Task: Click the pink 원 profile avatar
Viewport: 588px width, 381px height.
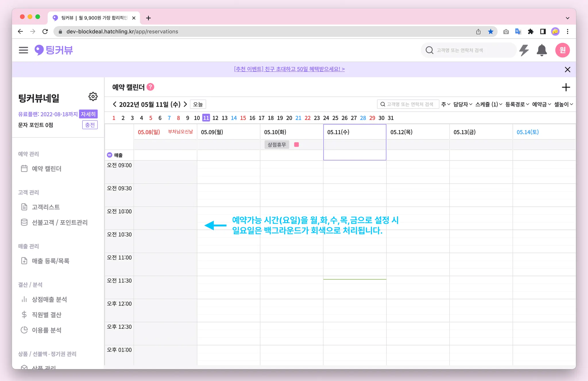Action: (562, 50)
